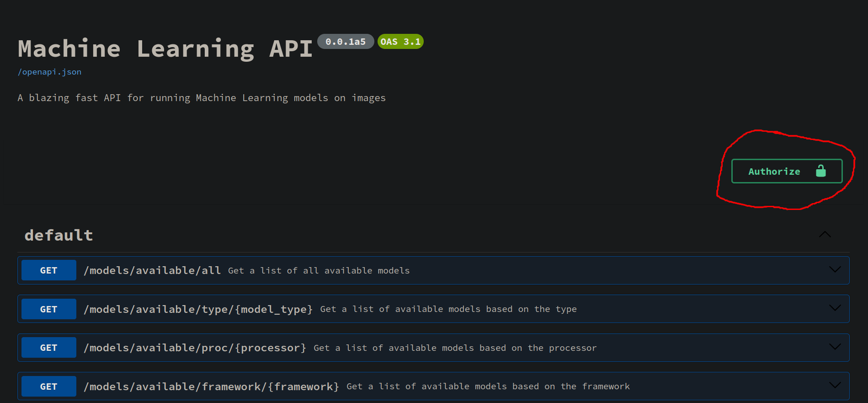This screenshot has height=403, width=868.
Task: Click GET badge for /models/available/type/{model_type}
Action: click(x=49, y=309)
